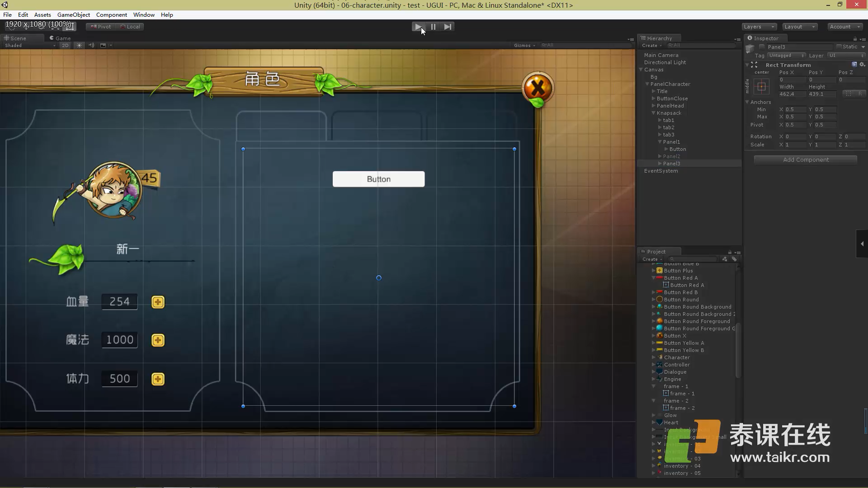This screenshot has width=868, height=488.
Task: Open the anchor presets box
Action: point(761,86)
